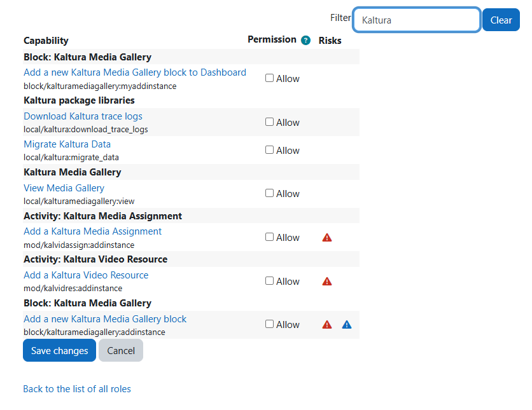Click the Permission help question mark icon
The width and height of the screenshot is (532, 410).
point(306,40)
